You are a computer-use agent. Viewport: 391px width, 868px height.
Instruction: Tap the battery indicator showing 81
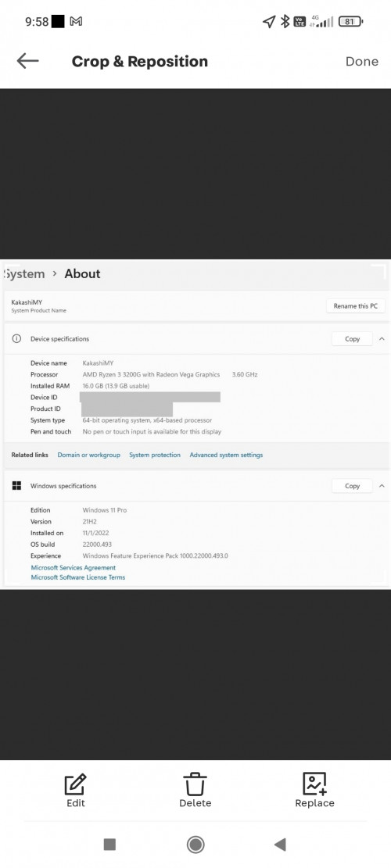click(350, 22)
